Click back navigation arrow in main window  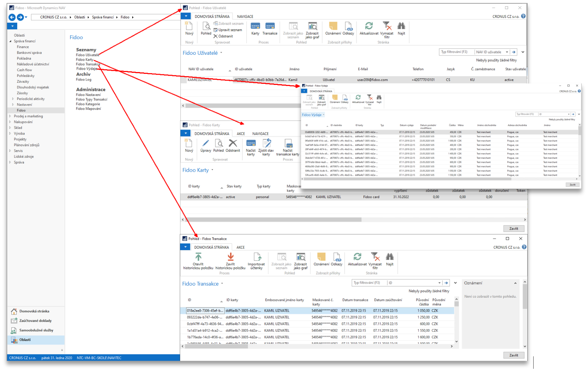12,17
